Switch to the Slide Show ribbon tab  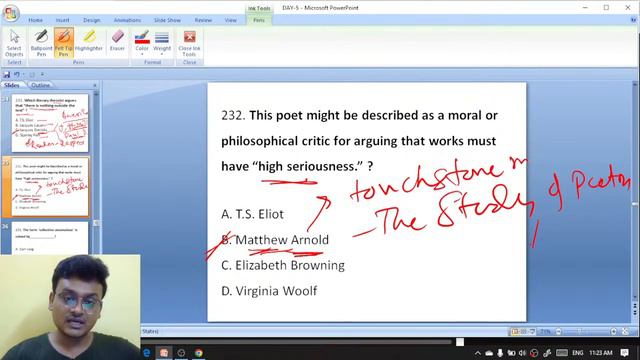167,20
